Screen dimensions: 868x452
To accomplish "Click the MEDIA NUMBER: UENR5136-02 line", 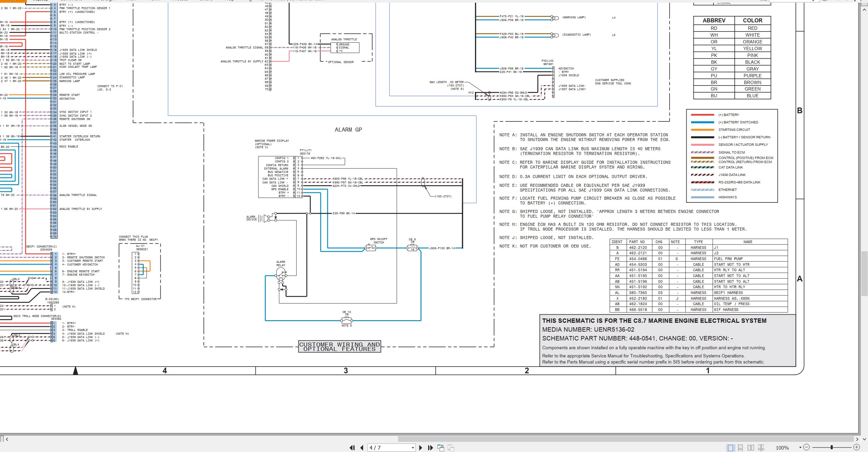I will point(588,330).
